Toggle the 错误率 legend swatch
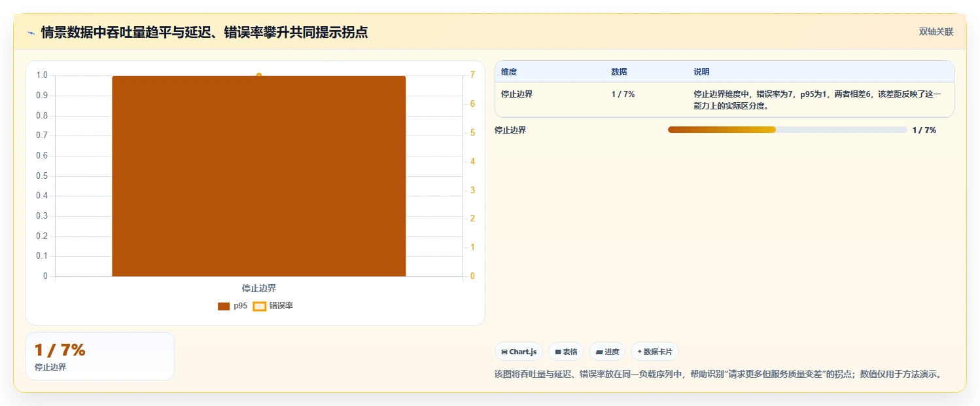980x406 pixels. click(x=260, y=306)
